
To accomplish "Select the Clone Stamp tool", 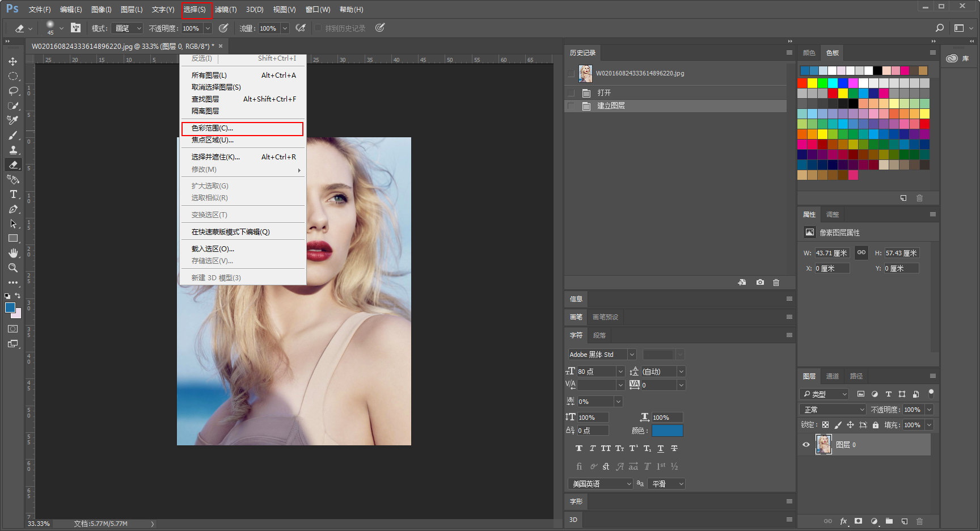I will click(x=12, y=150).
